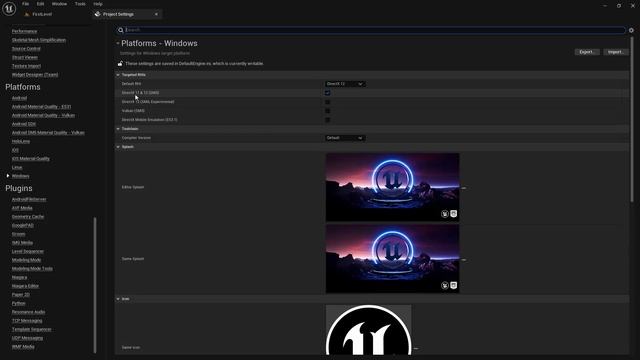Open GooglePAD plugin settings
Viewport: 640px width, 360px height.
click(x=23, y=225)
